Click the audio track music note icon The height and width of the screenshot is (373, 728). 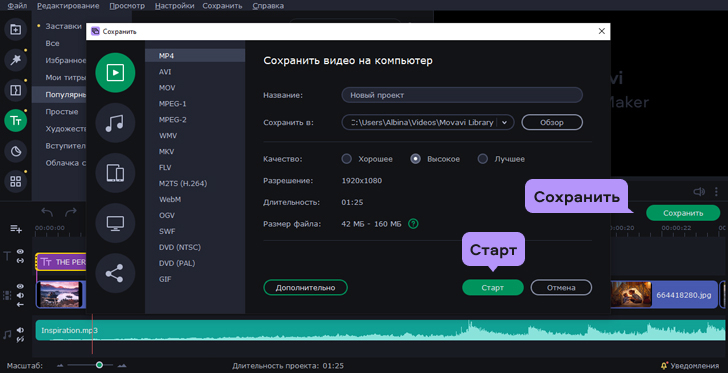pyautogui.click(x=7, y=334)
